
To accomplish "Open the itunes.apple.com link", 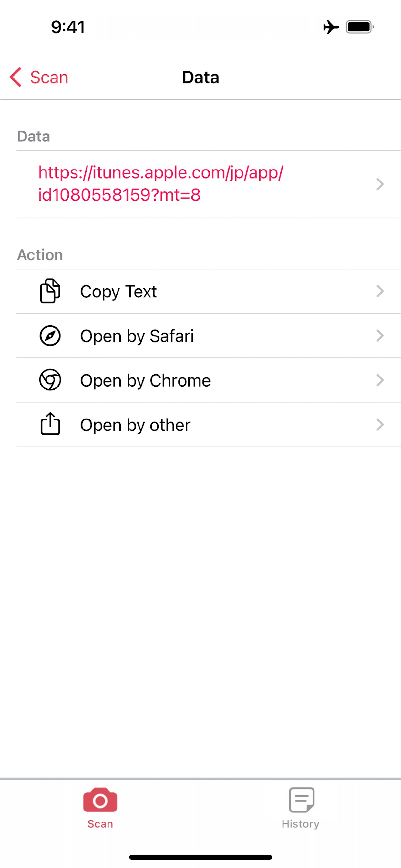I will [x=160, y=184].
